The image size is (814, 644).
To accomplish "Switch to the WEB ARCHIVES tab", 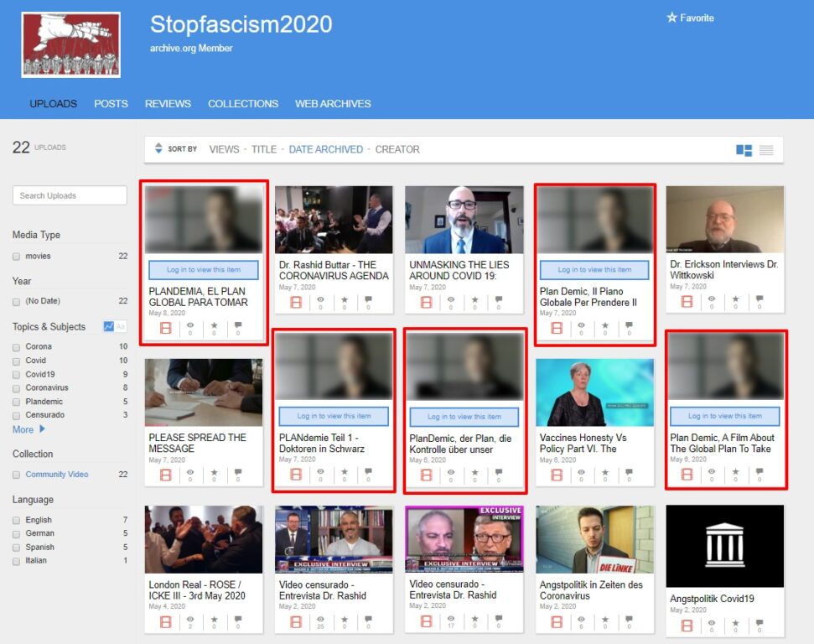I will [x=333, y=103].
